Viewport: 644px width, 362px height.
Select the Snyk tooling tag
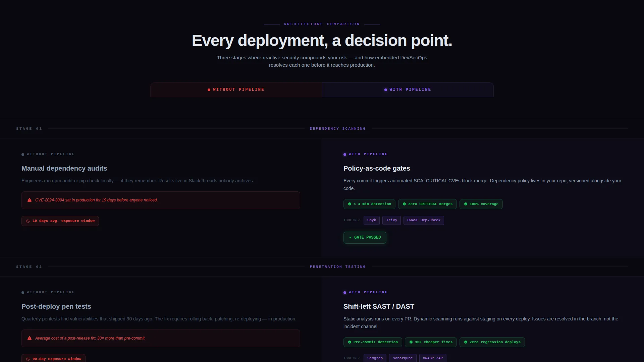371,220
